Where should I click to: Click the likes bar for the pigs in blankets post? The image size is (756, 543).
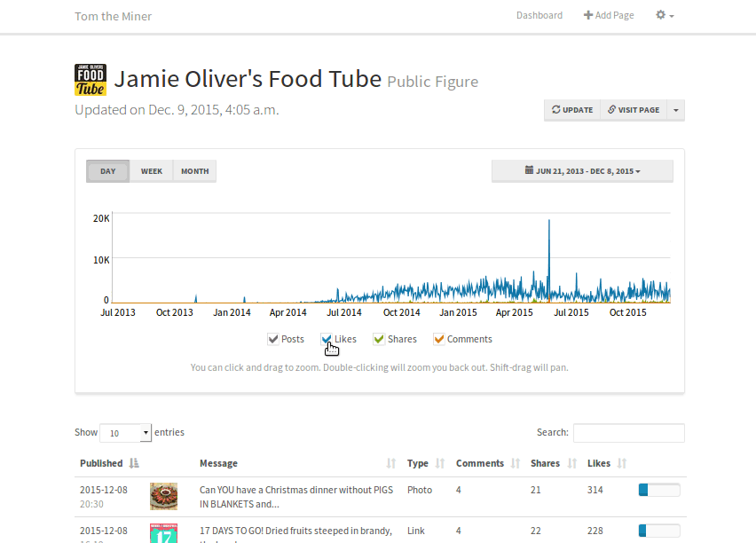659,490
